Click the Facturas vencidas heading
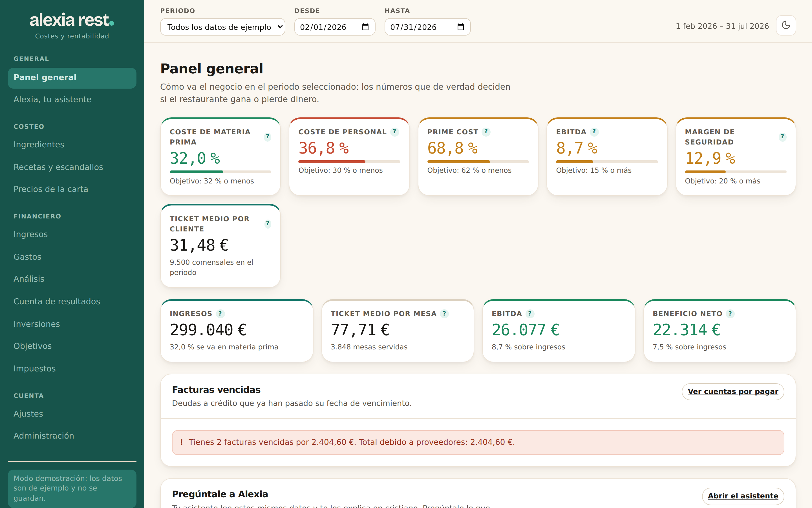The image size is (812, 508). (217, 390)
